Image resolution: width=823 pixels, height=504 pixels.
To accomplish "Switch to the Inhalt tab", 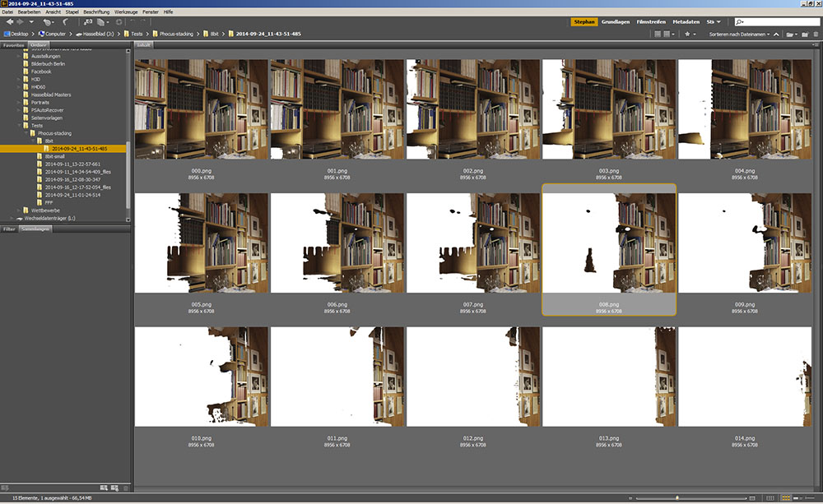I will pyautogui.click(x=143, y=45).
